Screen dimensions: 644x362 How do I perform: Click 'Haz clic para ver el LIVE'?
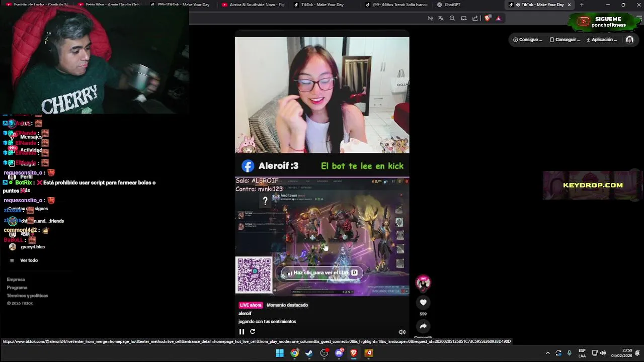tap(321, 273)
